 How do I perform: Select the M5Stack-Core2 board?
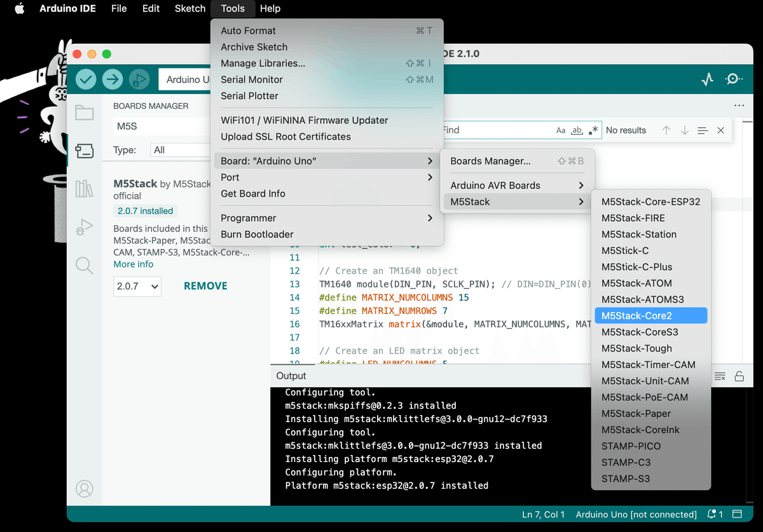pos(651,315)
